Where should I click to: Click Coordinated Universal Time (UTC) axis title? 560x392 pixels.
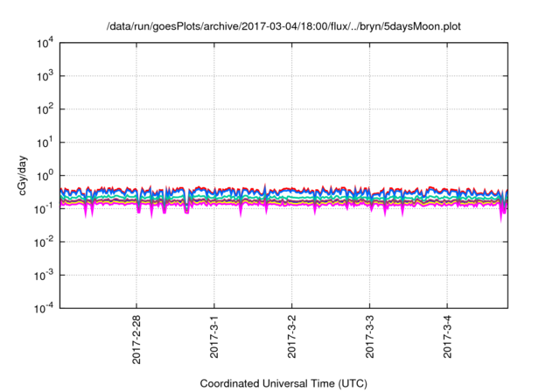(283, 383)
